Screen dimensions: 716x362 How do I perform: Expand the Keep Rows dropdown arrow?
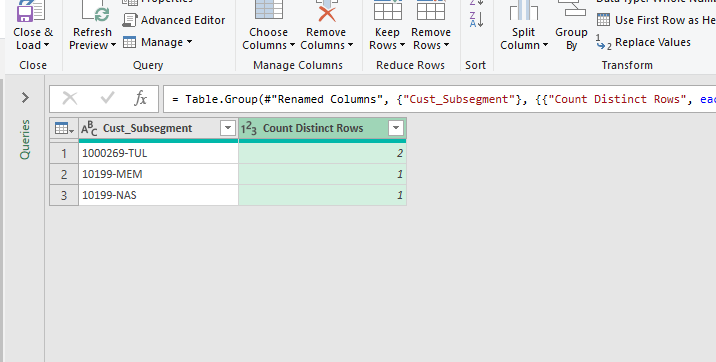coord(402,45)
